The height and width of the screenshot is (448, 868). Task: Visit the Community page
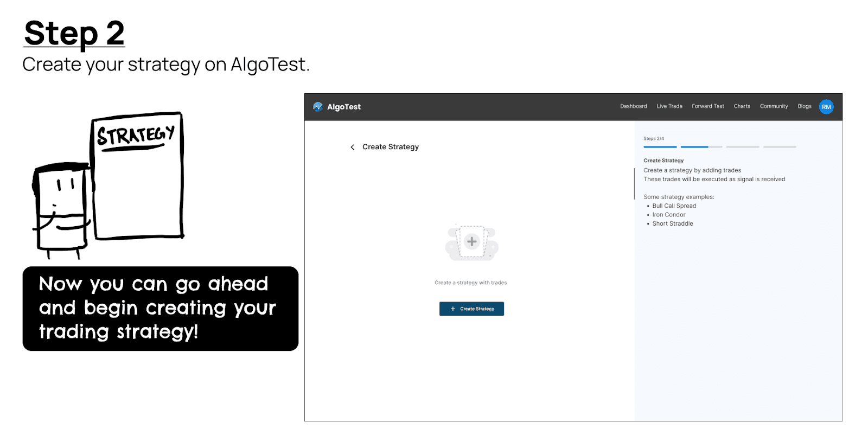point(774,106)
